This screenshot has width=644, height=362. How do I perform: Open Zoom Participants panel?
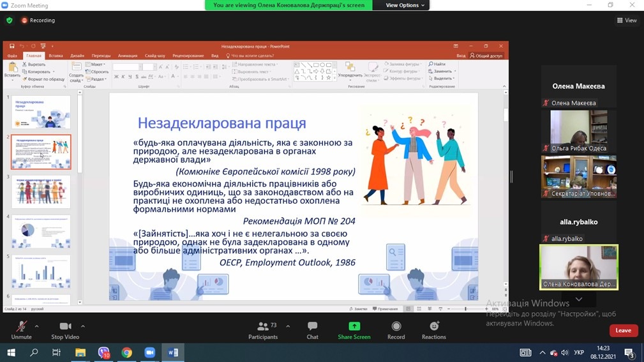pos(263,330)
